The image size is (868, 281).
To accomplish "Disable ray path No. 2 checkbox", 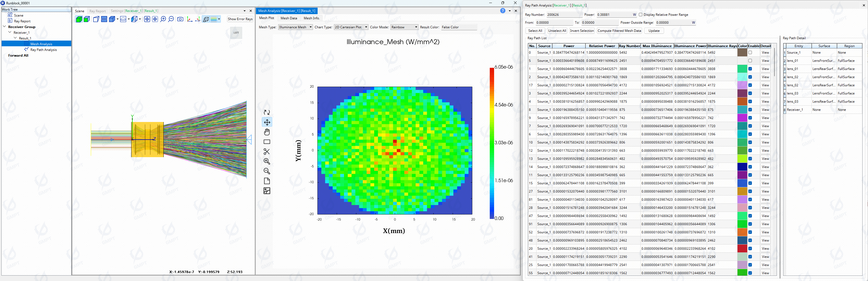I will click(750, 77).
